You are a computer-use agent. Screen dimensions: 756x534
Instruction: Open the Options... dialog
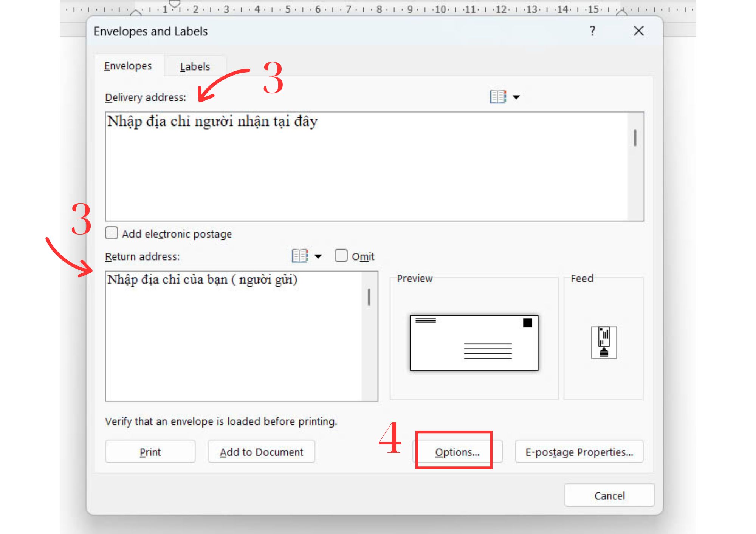(457, 452)
